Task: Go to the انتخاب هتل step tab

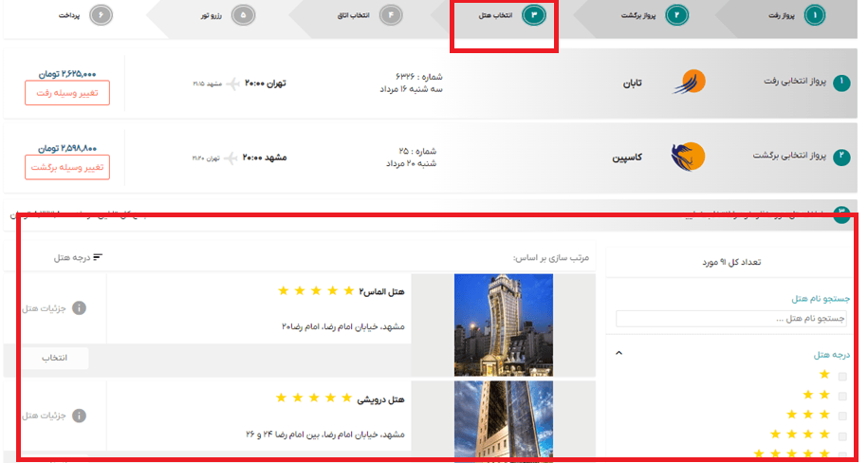Action: point(503,16)
